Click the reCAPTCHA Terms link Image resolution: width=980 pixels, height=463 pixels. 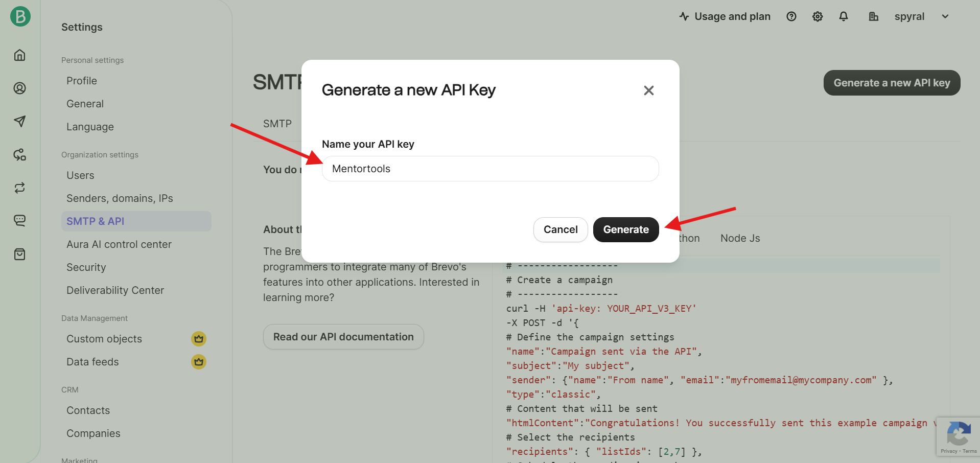[x=970, y=451]
